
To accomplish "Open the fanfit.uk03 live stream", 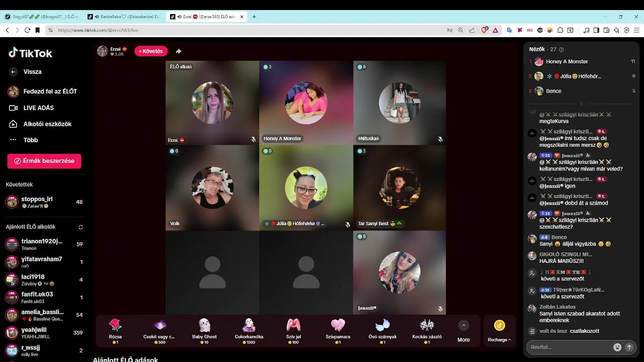I will [x=44, y=297].
